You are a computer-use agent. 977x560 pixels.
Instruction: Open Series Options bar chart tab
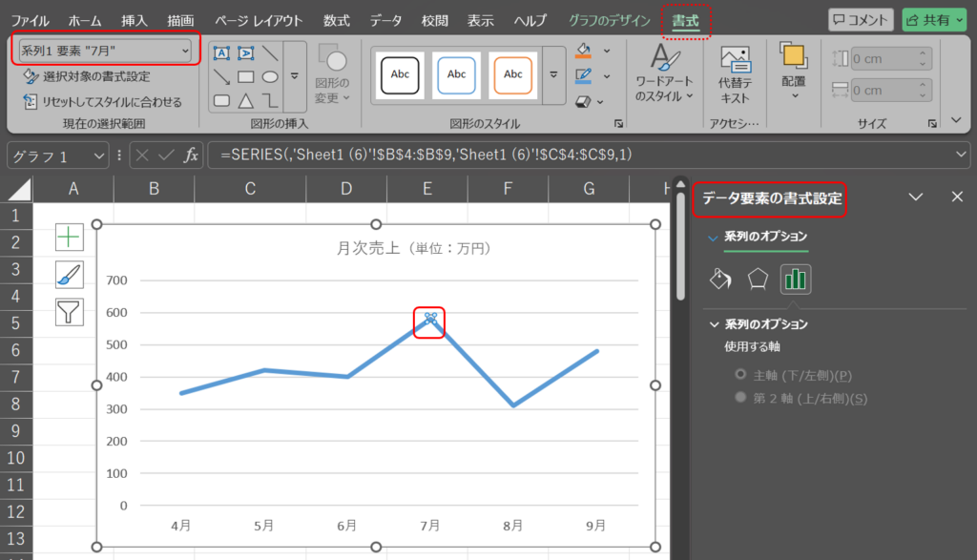coord(796,280)
